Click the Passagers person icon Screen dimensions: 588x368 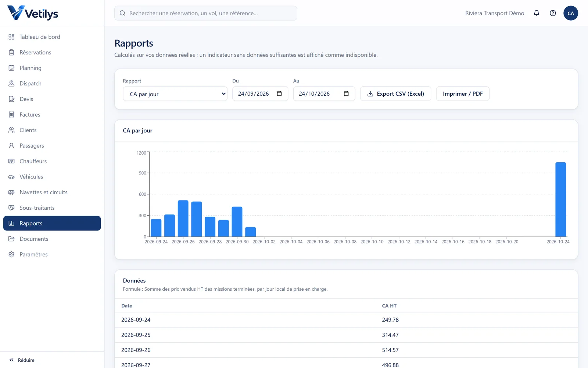(11, 146)
